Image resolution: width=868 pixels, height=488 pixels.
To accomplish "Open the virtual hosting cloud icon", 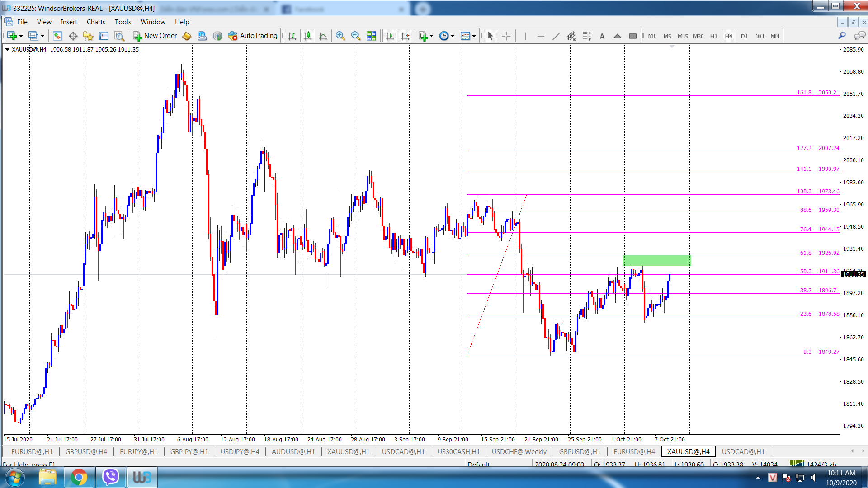I will (x=202, y=36).
